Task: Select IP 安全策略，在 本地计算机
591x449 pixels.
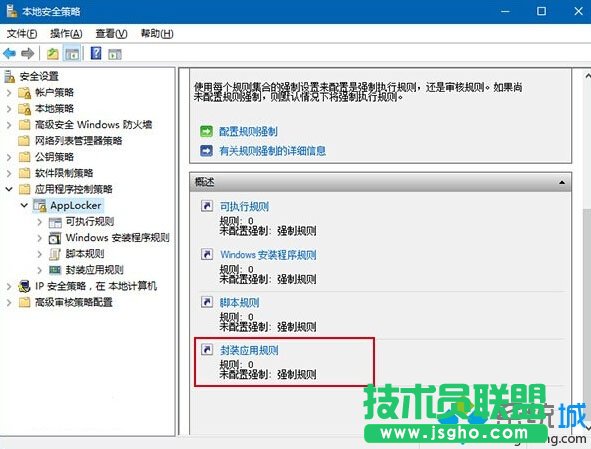Action: click(96, 286)
